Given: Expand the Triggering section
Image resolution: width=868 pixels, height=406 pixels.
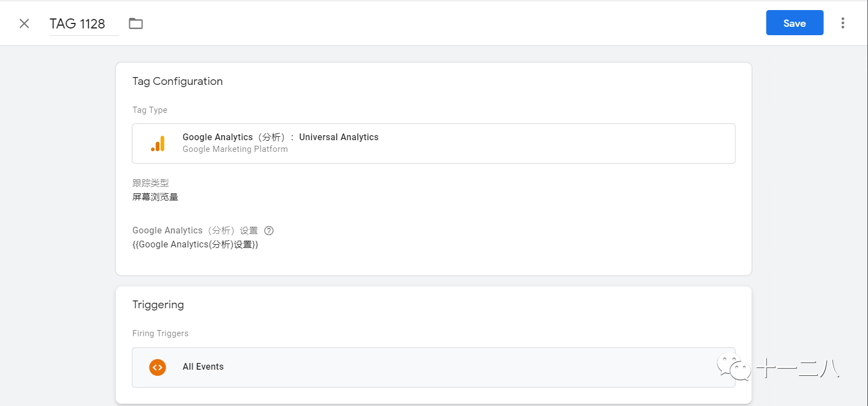Looking at the screenshot, I should 158,304.
